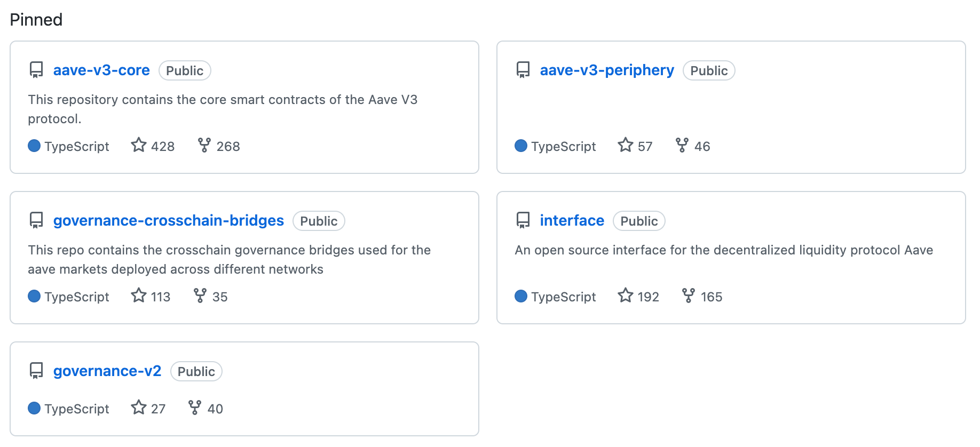The image size is (980, 447).
Task: Open the governance-crosschain-bridges repository
Action: click(169, 221)
